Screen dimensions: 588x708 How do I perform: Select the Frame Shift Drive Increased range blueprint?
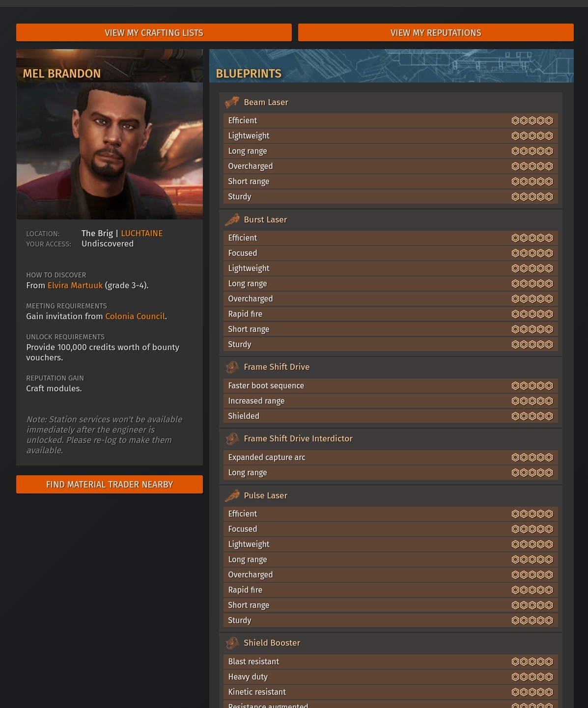click(391, 401)
